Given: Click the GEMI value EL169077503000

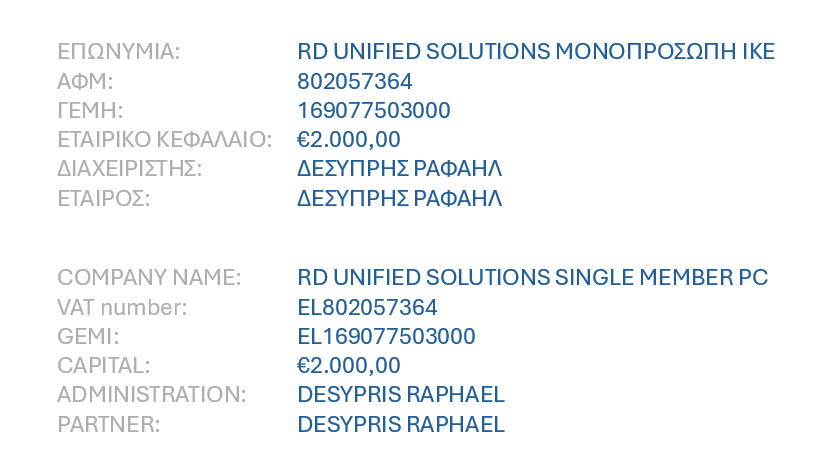Looking at the screenshot, I should [386, 336].
